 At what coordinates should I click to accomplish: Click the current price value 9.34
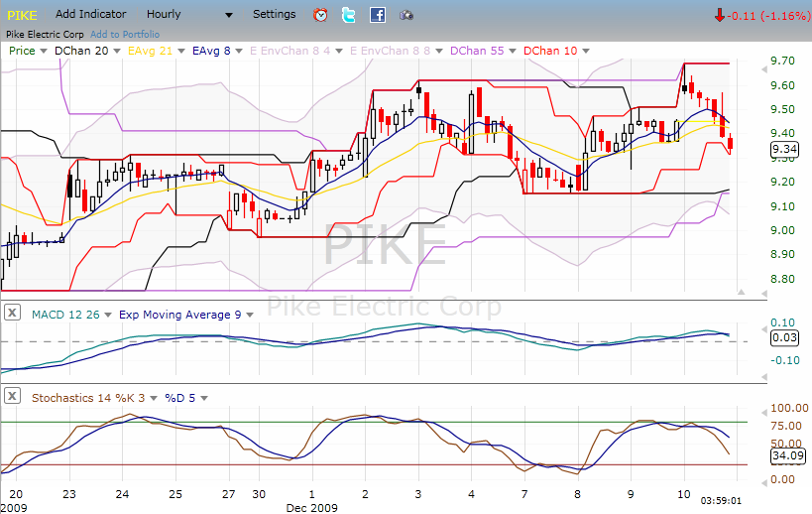(784, 149)
